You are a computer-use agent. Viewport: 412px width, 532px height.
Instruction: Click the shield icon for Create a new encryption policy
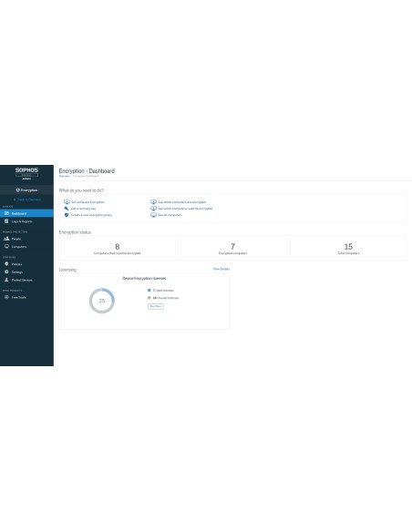pos(67,215)
